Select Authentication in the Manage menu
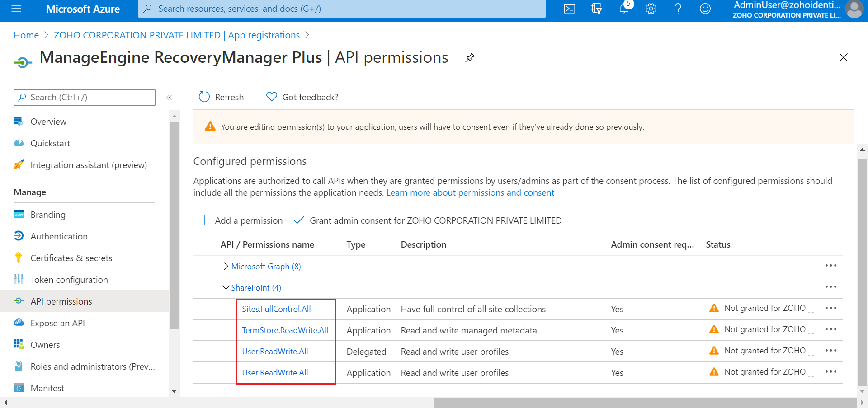This screenshot has width=868, height=408. pos(59,236)
